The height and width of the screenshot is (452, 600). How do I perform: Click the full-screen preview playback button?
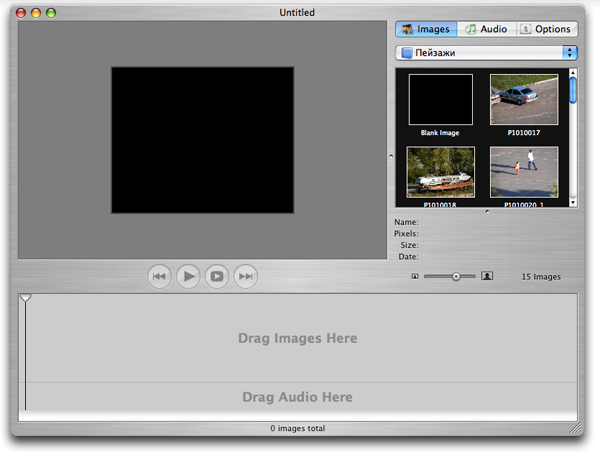pyautogui.click(x=217, y=276)
